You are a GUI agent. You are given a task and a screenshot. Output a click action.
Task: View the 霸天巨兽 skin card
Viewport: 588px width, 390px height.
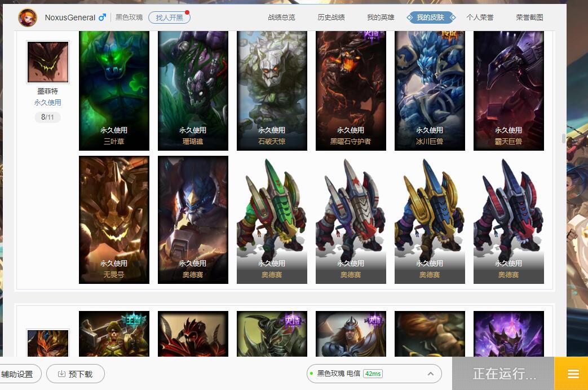(509, 91)
